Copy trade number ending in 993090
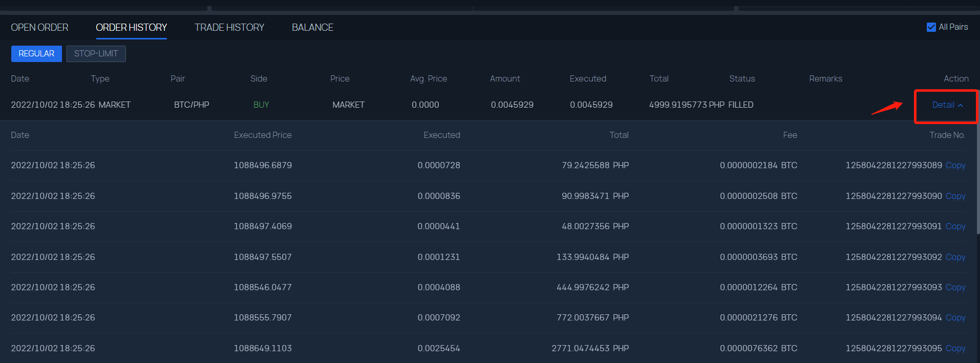 [x=955, y=196]
